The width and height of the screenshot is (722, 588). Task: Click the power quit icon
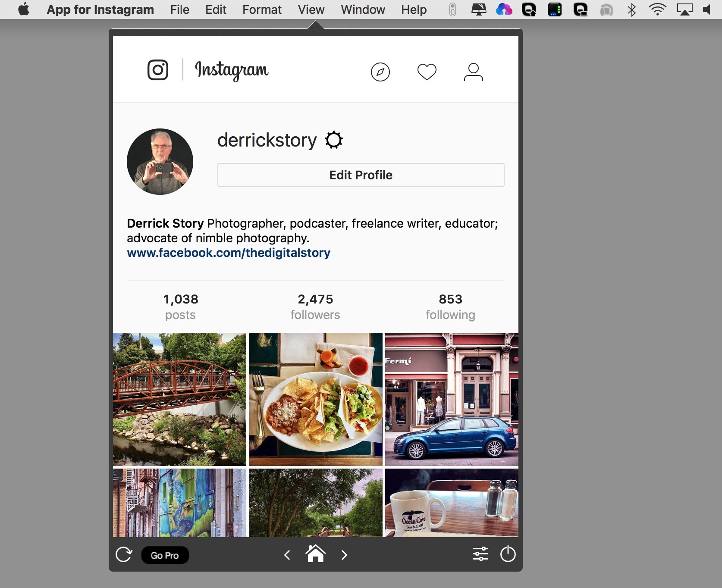coord(508,554)
